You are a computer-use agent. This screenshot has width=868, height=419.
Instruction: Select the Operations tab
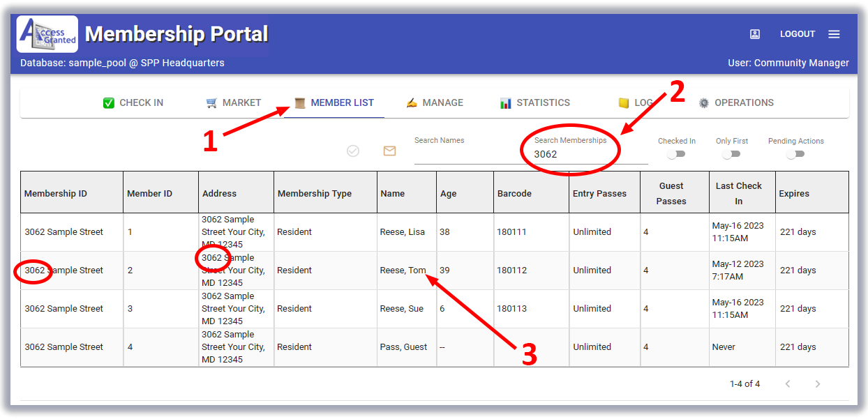[736, 103]
